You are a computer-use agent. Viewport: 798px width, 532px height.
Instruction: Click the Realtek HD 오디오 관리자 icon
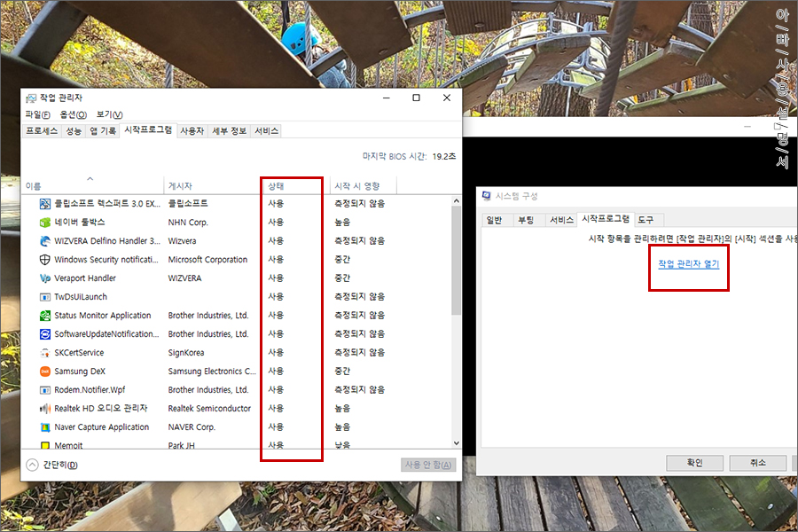click(45, 409)
